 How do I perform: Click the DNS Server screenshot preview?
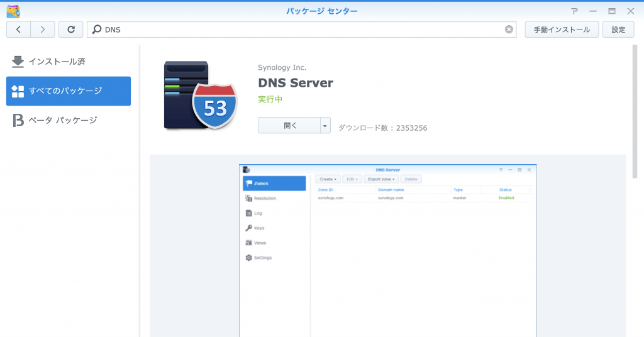[x=387, y=250]
